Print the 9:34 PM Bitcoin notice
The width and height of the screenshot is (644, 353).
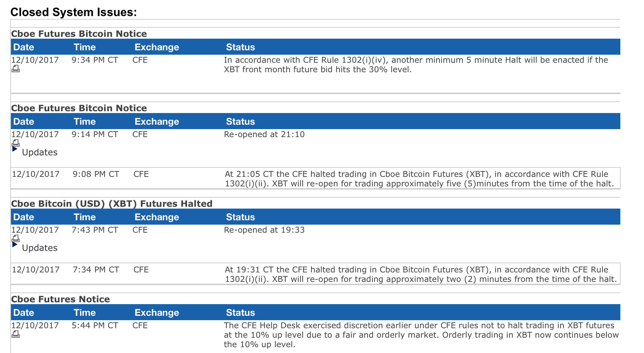coord(16,69)
